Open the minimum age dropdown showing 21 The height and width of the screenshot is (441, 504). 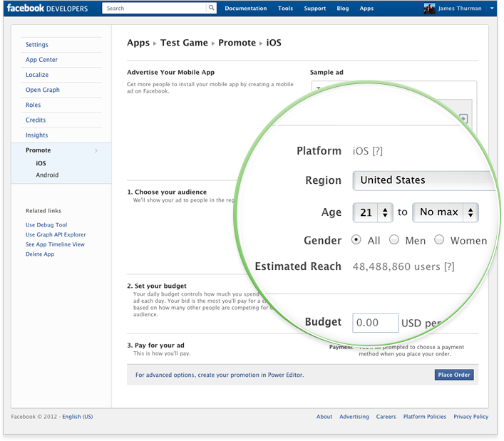tap(373, 212)
